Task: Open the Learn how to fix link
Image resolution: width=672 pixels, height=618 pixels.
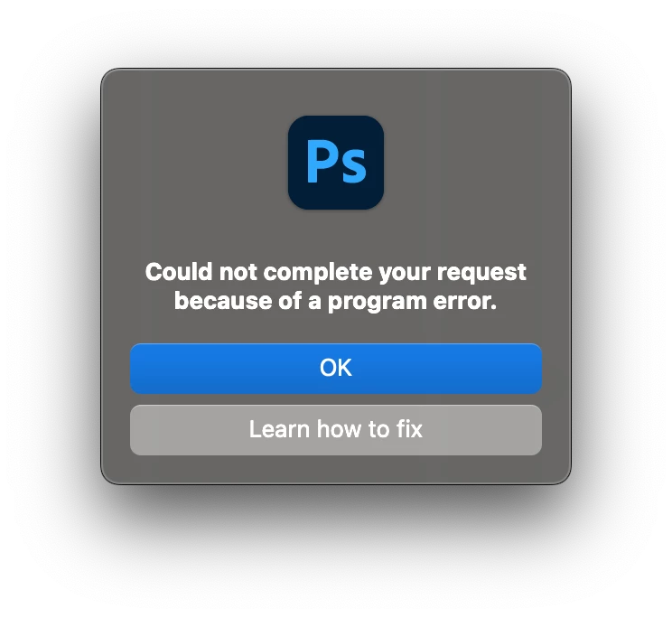Action: [x=336, y=430]
